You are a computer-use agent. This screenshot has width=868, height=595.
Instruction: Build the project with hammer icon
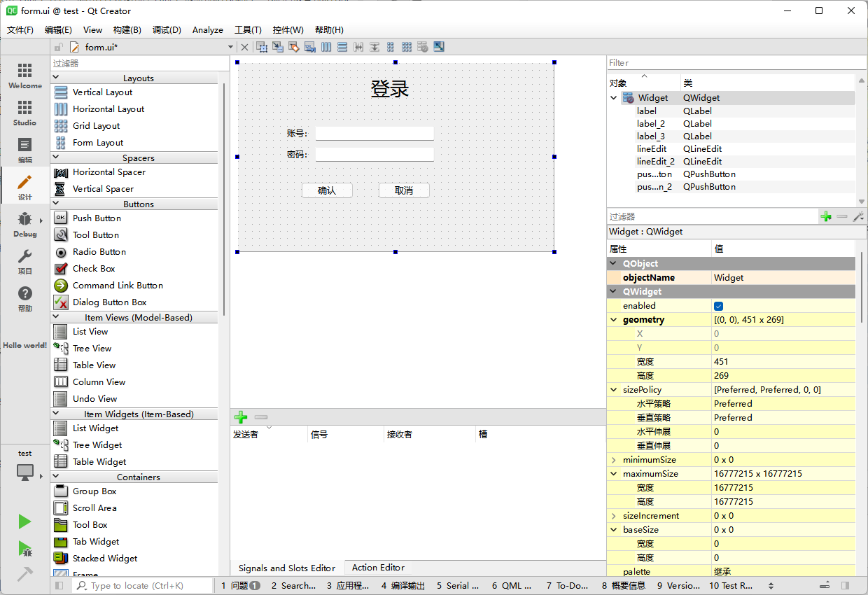click(x=24, y=574)
